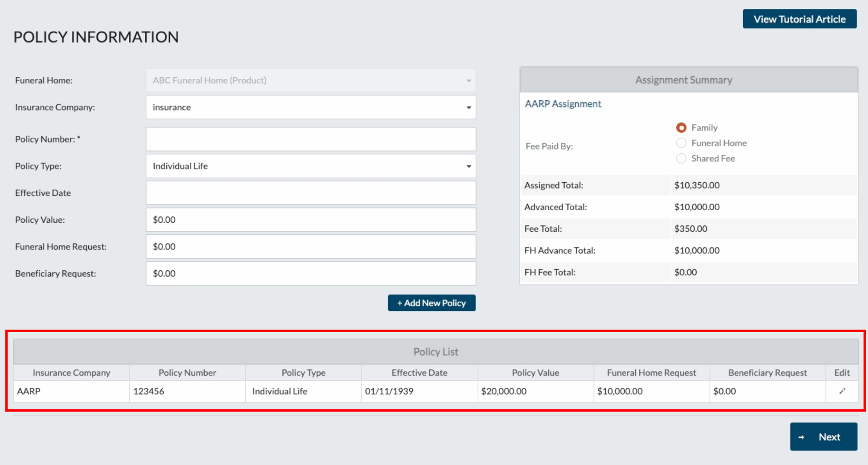Open the Insurance Company dropdown arrow
The height and width of the screenshot is (465, 868).
[x=468, y=107]
